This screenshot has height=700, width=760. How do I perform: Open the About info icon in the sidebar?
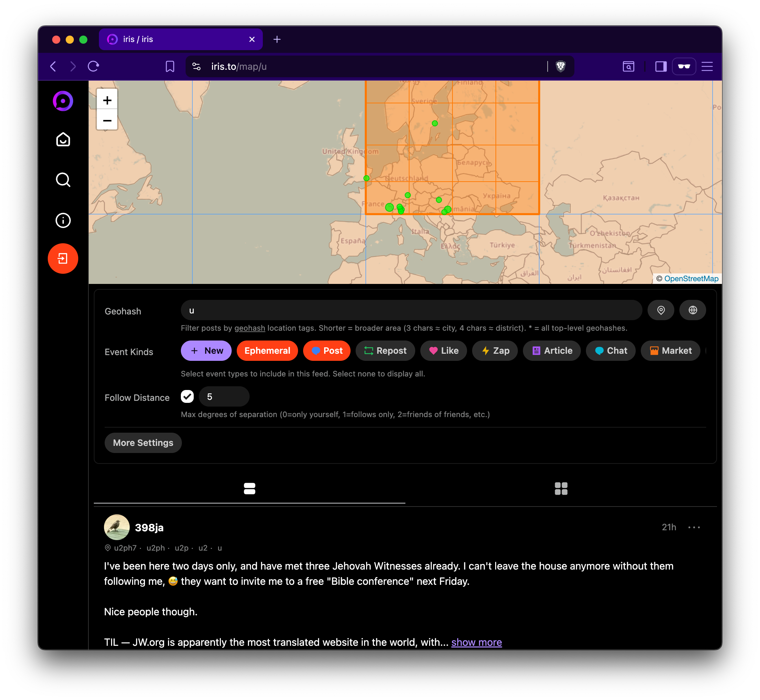coord(63,221)
